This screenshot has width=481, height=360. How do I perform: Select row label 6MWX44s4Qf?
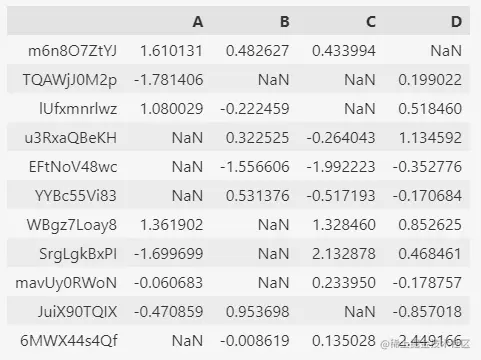point(69,341)
